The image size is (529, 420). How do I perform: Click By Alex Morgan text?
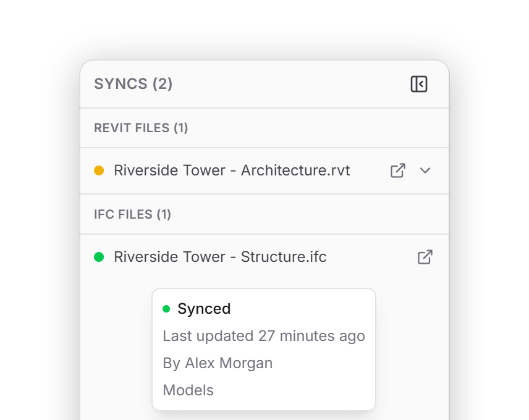pyautogui.click(x=218, y=363)
